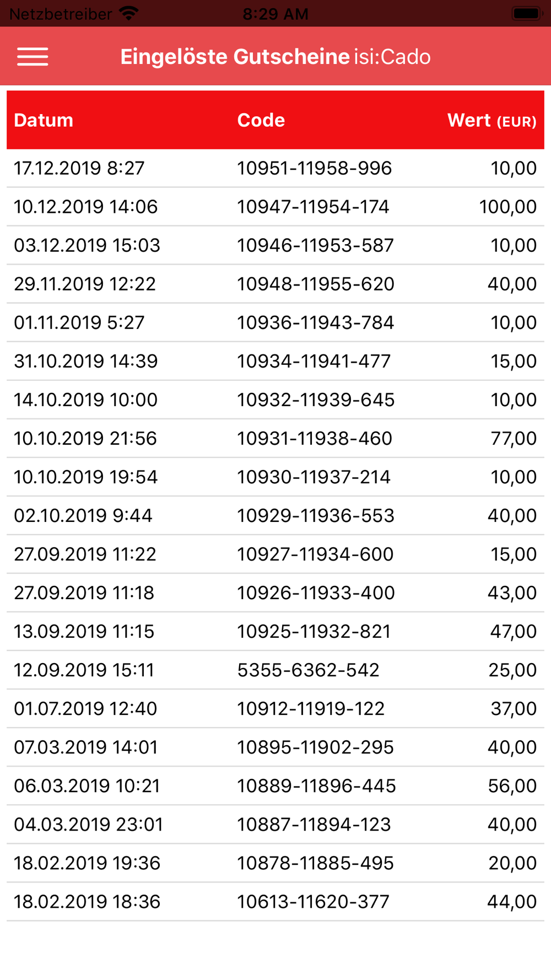Open the entry dated 01.07.2019 12:40

(x=275, y=708)
